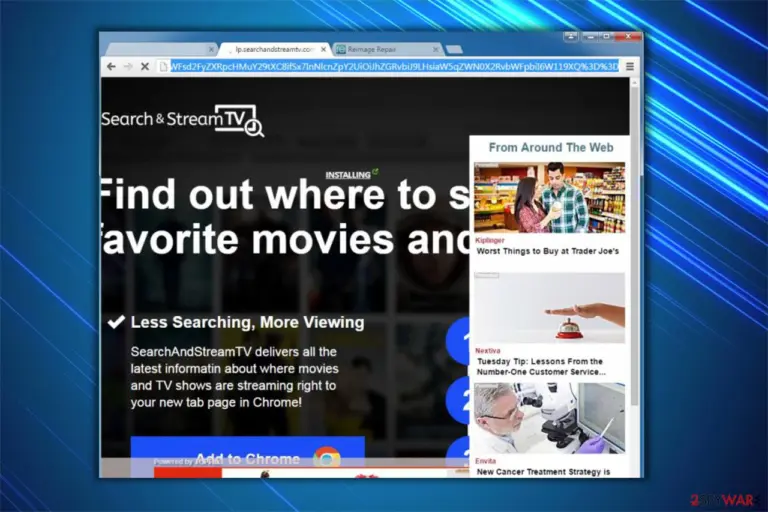Click the user profile button in title bar
Screen dimensions: 768x512
571,37
